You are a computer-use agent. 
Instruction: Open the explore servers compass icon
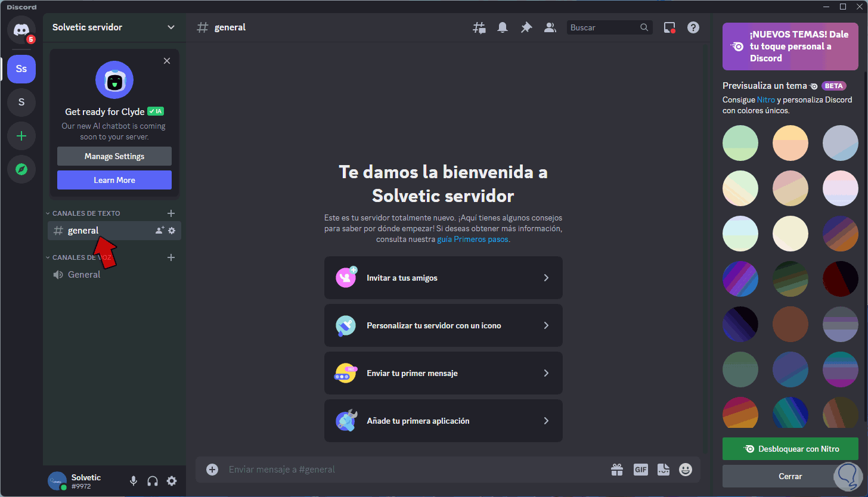click(21, 169)
